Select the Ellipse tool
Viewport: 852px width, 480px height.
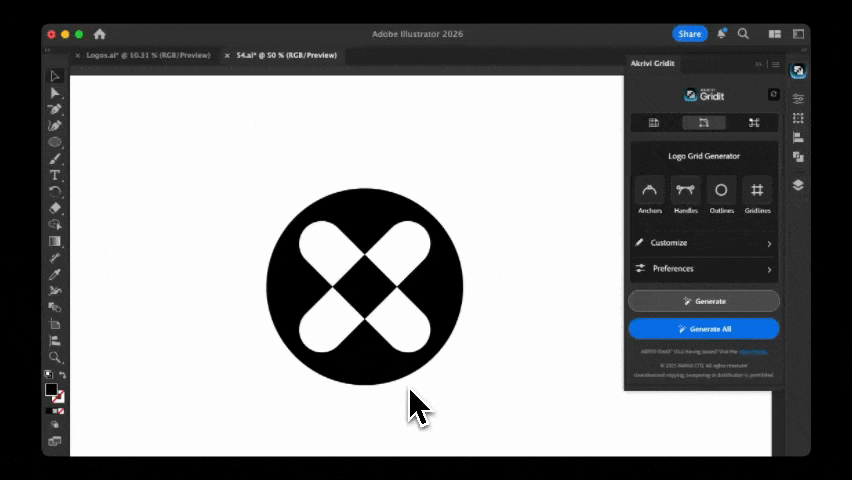tap(55, 142)
